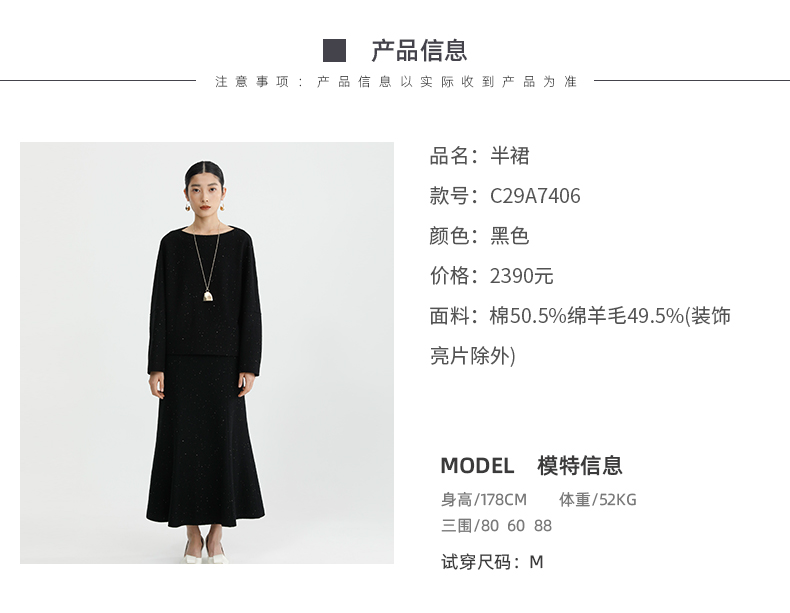Click the white shoes in the photo
Screen dimensions: 790x613
click(x=206, y=553)
